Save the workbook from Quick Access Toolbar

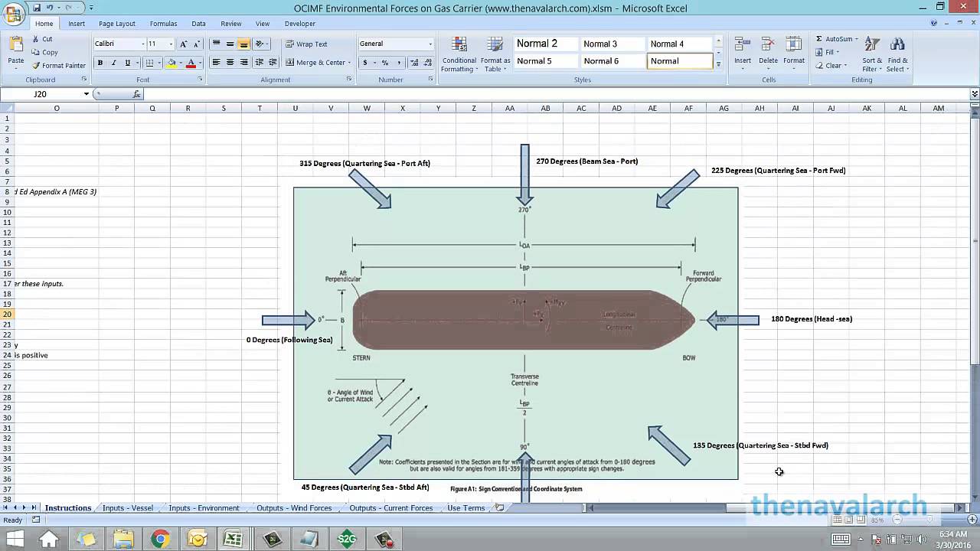(36, 8)
